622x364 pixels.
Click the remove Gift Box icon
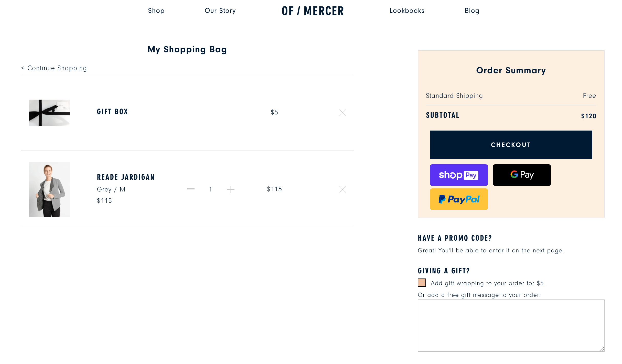pyautogui.click(x=343, y=113)
